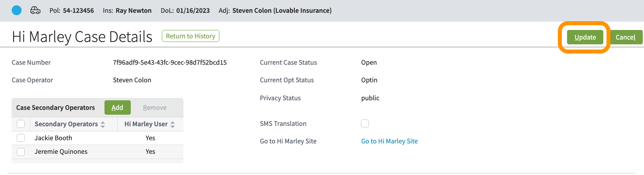Image resolution: width=644 pixels, height=175 pixels.
Task: Add a case secondary operator
Action: coord(117,107)
